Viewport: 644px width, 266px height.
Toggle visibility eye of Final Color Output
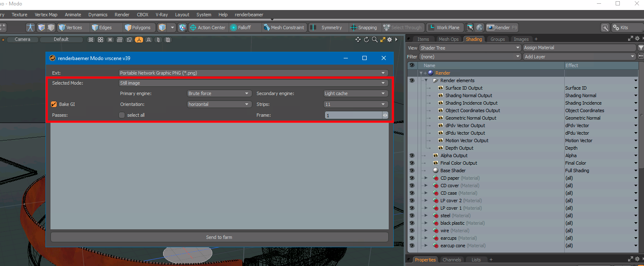click(x=412, y=163)
